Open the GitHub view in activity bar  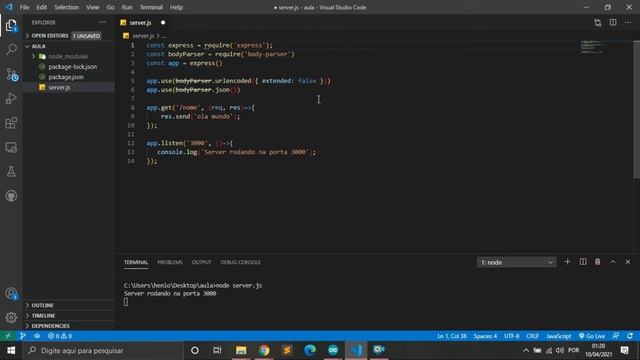pyautogui.click(x=11, y=196)
